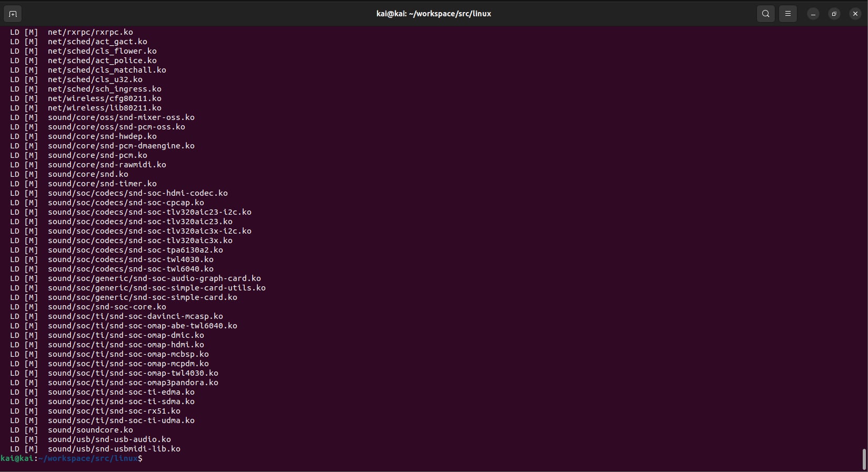Click the terminal vertical scrollbar thumb
Image resolution: width=868 pixels, height=472 pixels.
click(x=864, y=459)
